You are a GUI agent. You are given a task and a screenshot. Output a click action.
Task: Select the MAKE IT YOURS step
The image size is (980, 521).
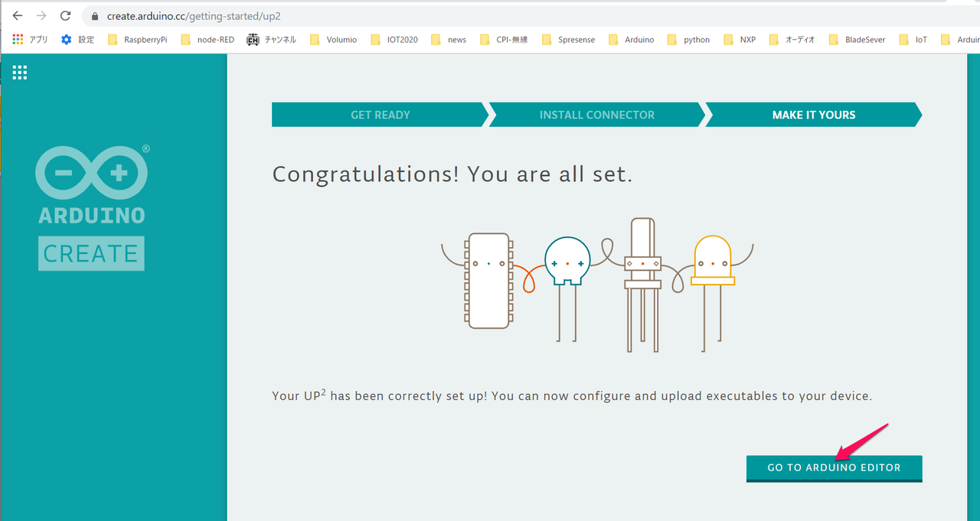point(814,115)
